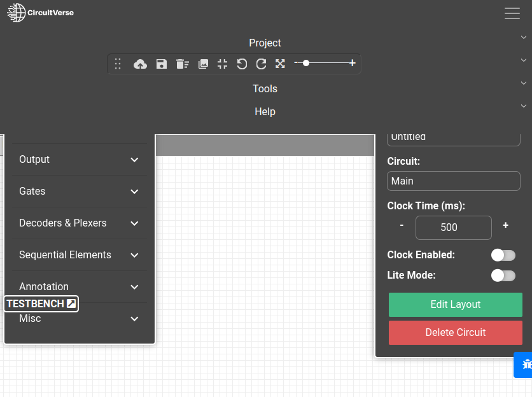The width and height of the screenshot is (532, 397).
Task: Click the Delete Circuit button
Action: (456, 333)
